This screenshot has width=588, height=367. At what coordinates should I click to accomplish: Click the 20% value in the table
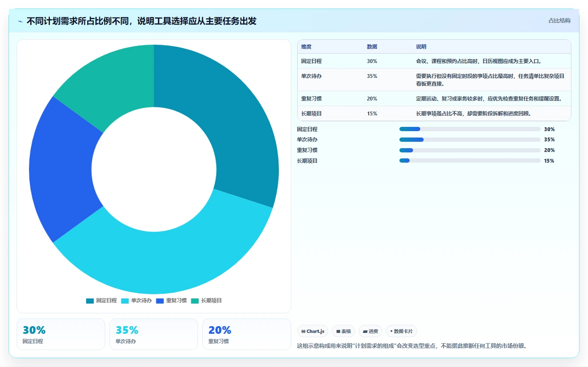pyautogui.click(x=372, y=99)
